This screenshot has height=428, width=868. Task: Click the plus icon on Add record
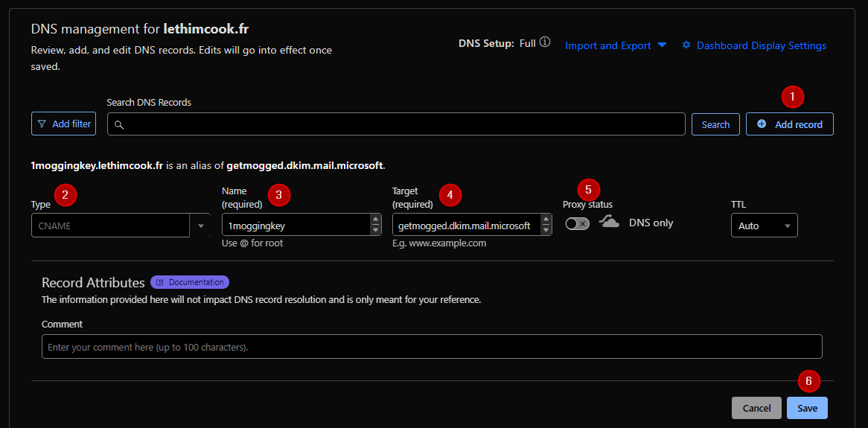[762, 124]
